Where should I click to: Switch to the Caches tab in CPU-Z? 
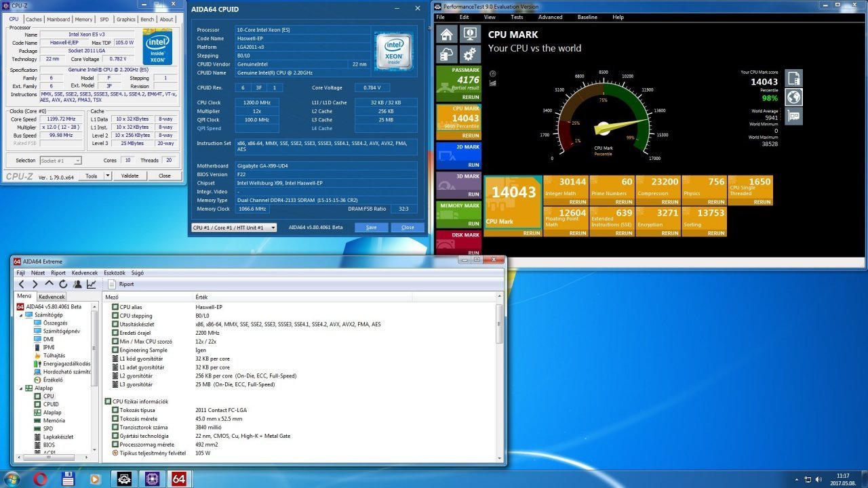33,20
